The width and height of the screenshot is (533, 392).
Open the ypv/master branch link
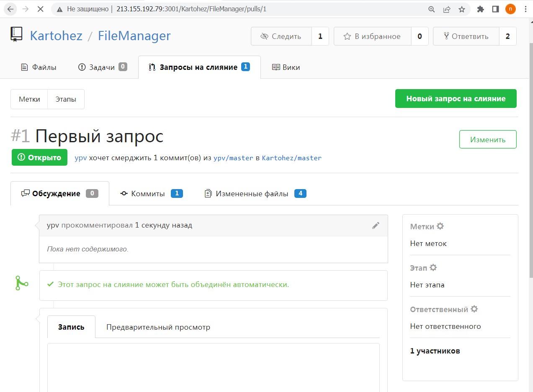pos(233,158)
